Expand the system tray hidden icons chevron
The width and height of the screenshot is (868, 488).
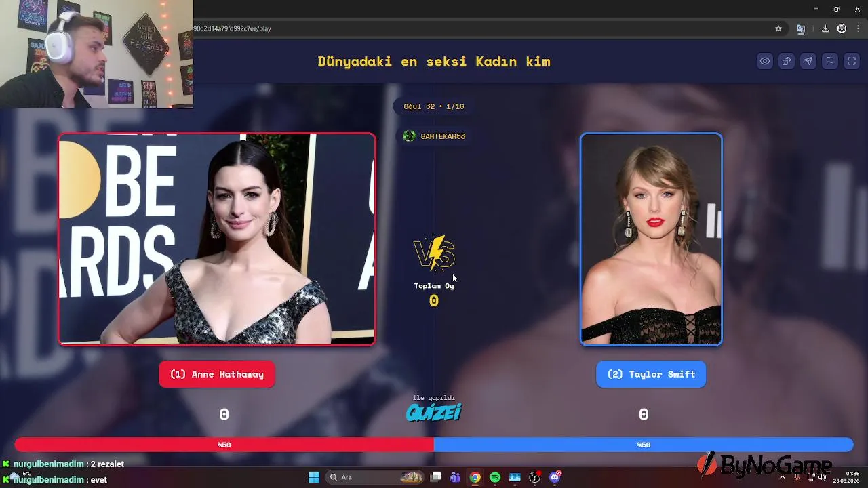point(782,477)
